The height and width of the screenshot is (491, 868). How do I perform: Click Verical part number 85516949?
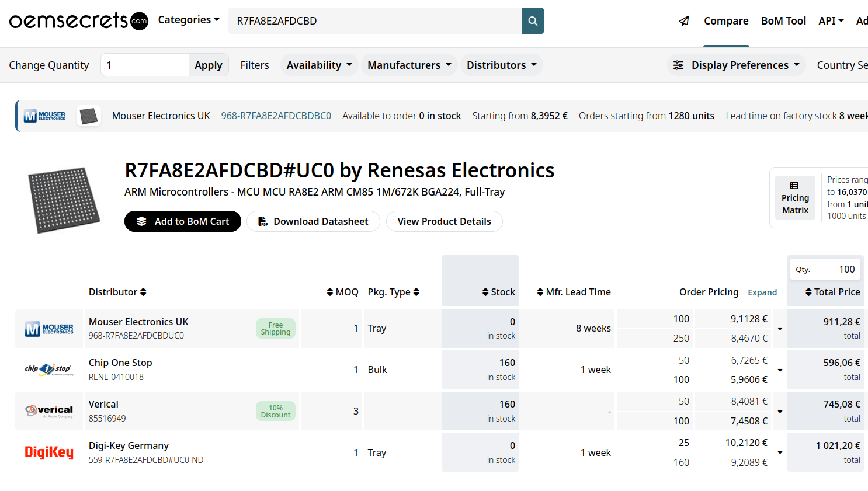coord(107,419)
